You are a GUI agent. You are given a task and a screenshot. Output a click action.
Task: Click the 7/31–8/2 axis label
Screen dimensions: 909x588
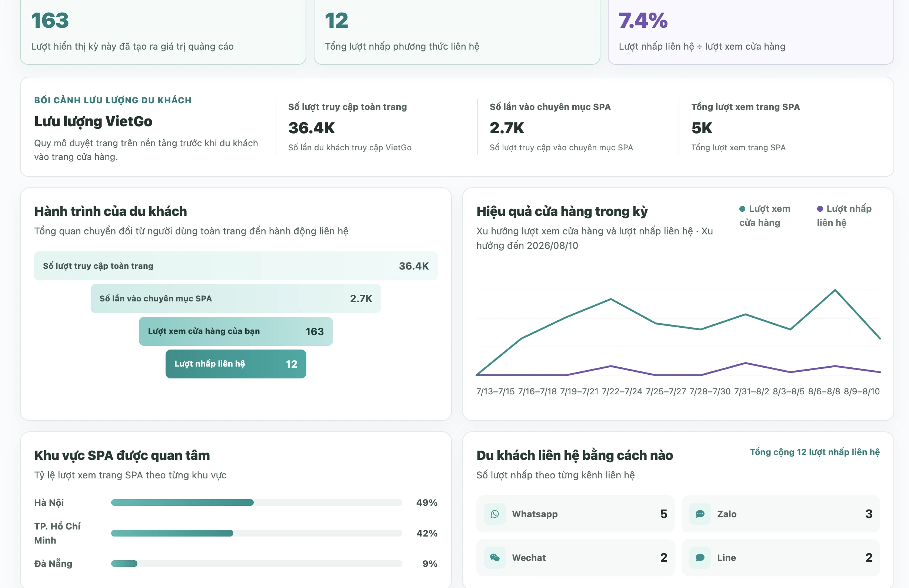752,391
